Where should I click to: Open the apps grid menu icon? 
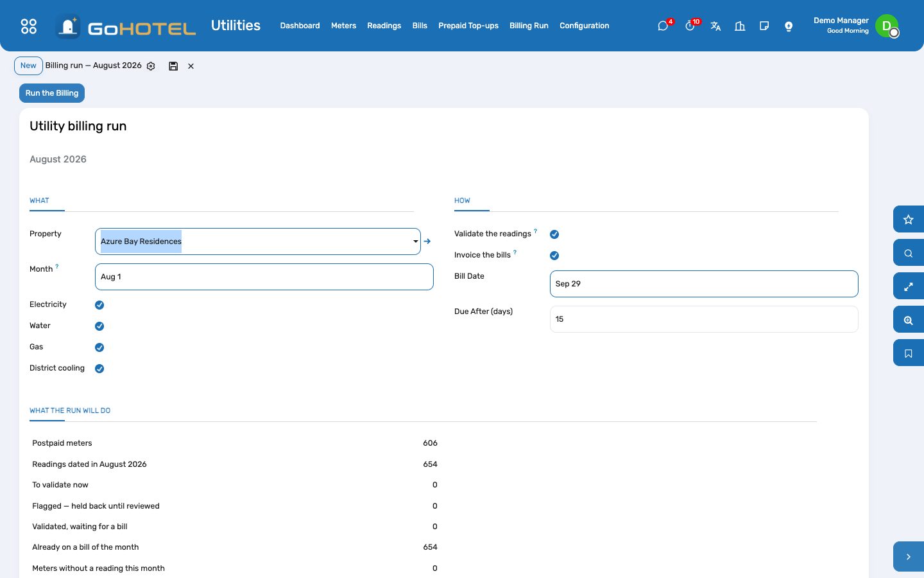[29, 26]
